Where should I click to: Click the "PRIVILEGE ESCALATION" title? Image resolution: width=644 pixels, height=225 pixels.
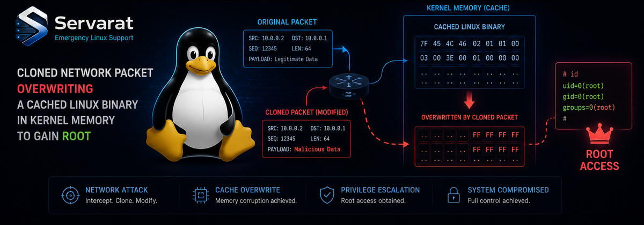[x=380, y=190]
